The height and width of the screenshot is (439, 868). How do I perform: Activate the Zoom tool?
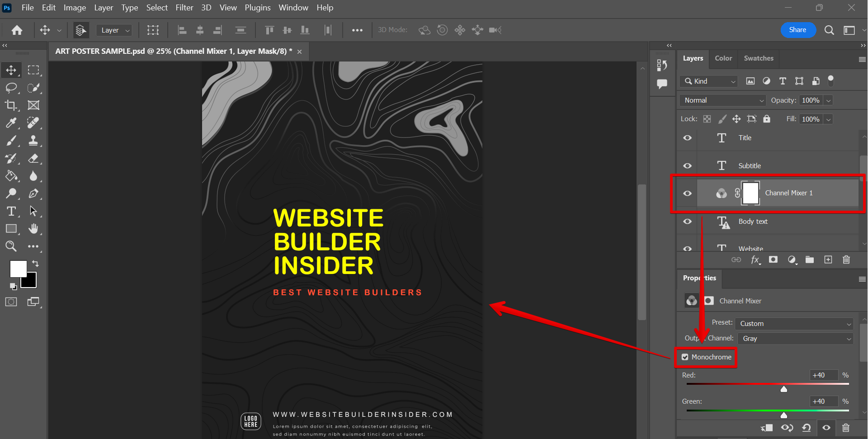11,246
